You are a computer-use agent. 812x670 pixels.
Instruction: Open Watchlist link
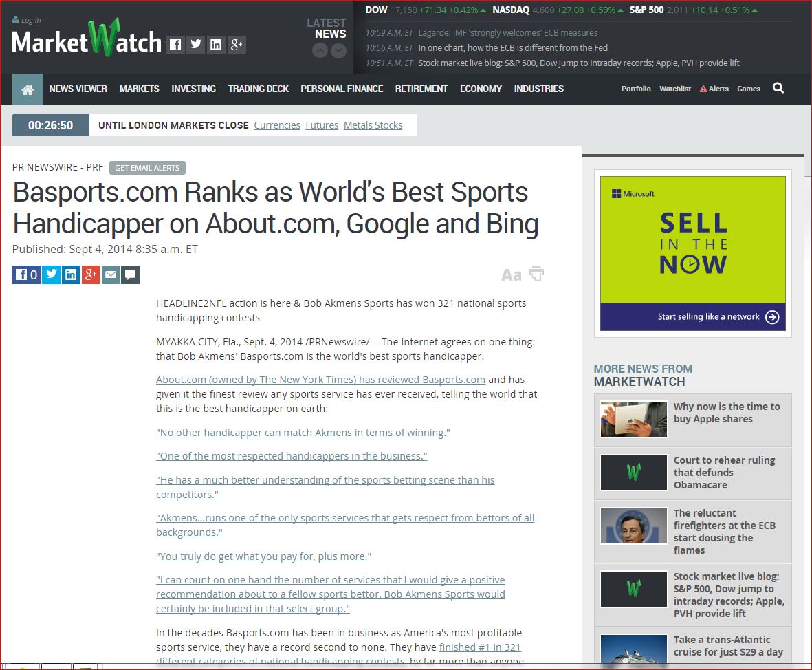point(675,89)
